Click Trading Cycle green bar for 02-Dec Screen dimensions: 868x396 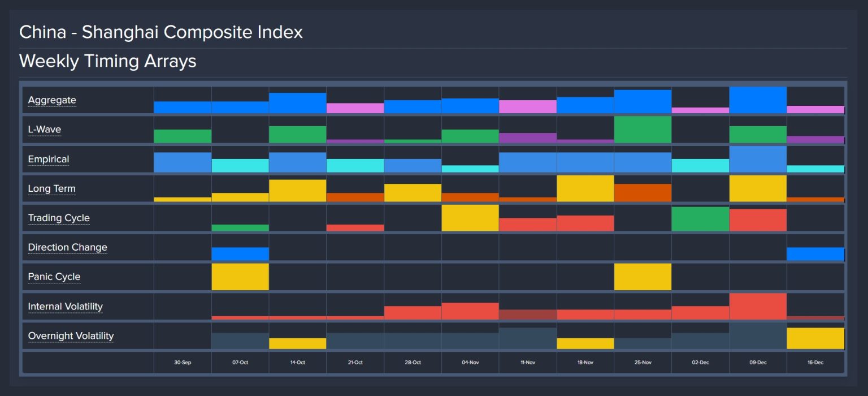[700, 219]
